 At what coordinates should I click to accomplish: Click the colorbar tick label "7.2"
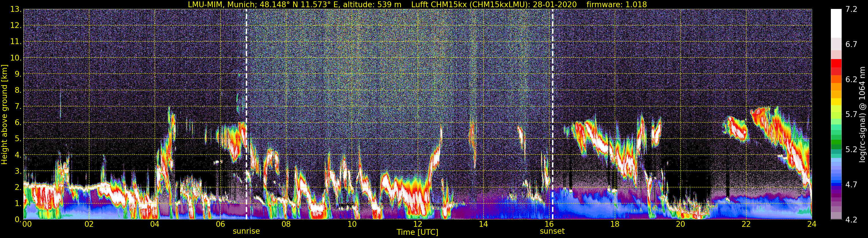(x=851, y=10)
